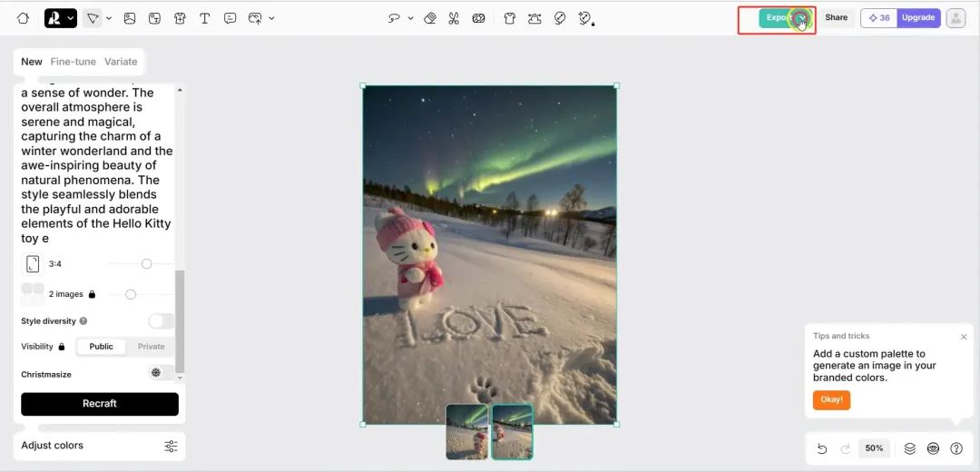Click the Share button
The image size is (980, 472).
click(837, 17)
